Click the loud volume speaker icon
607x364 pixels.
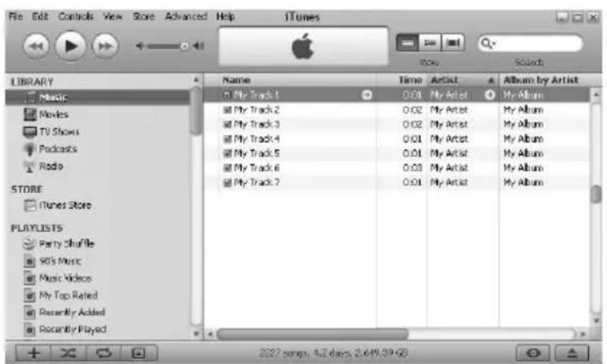coord(199,46)
